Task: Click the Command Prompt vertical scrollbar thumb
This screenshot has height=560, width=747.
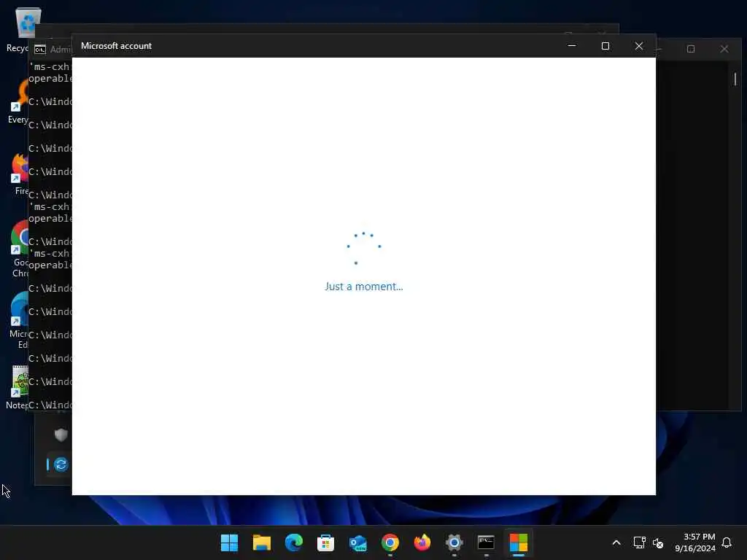Action: (x=735, y=79)
